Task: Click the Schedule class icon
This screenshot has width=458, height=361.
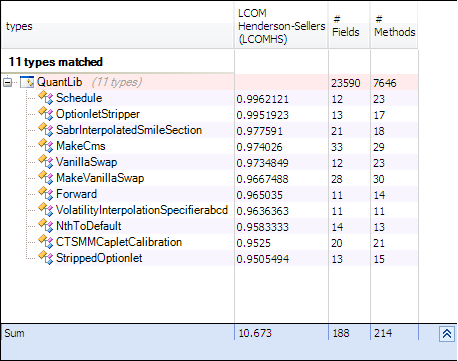Action: (x=46, y=98)
